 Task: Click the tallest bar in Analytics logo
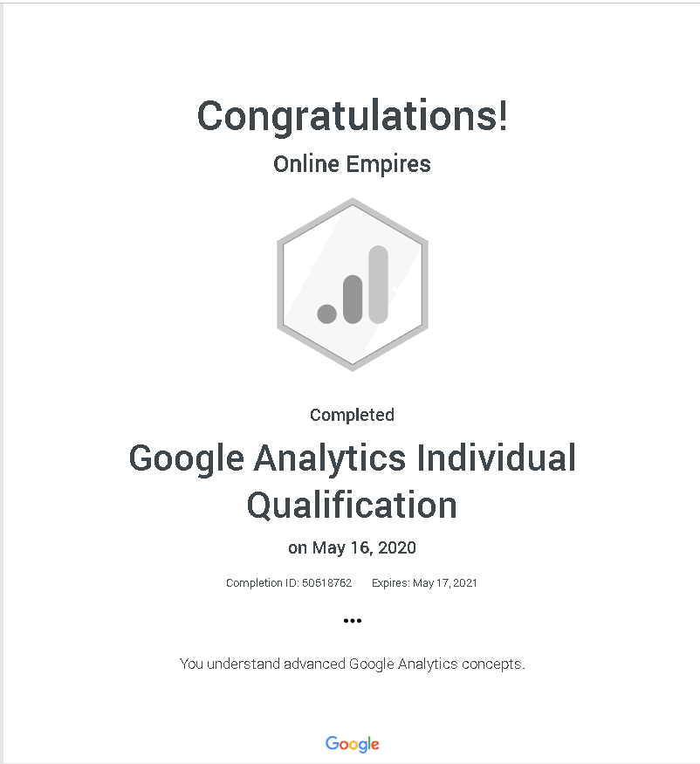click(379, 285)
